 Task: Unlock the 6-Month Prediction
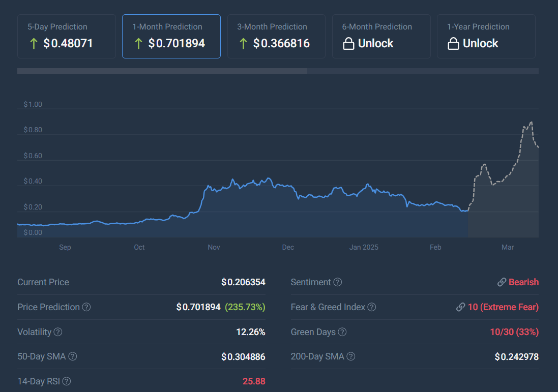[x=381, y=36]
